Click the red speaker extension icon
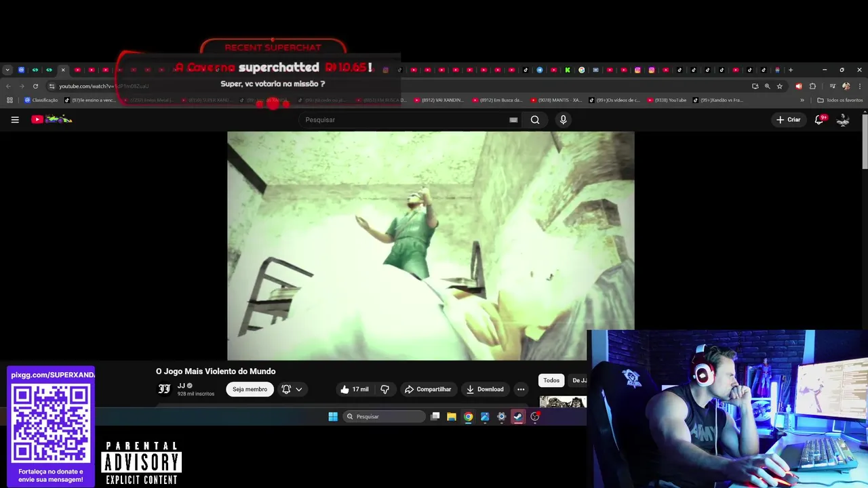This screenshot has width=868, height=488. [x=798, y=86]
